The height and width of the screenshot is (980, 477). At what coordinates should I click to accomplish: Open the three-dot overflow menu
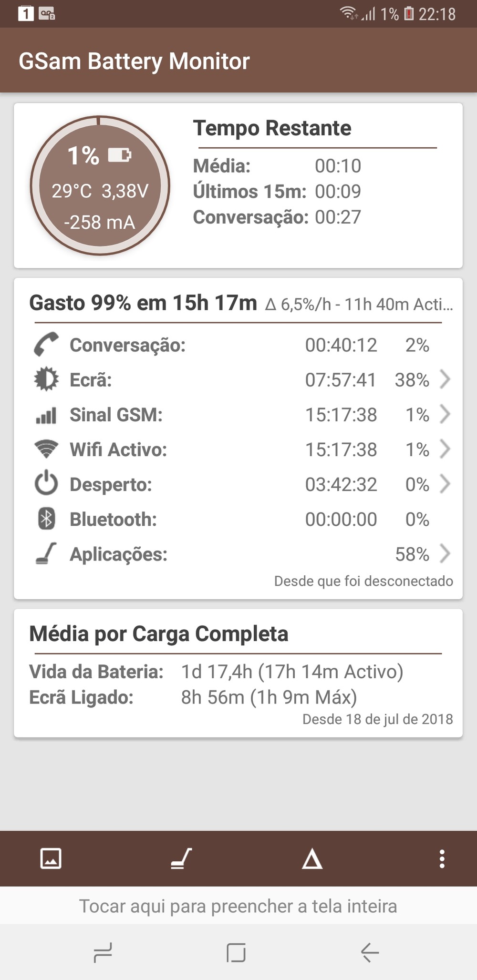tap(442, 859)
